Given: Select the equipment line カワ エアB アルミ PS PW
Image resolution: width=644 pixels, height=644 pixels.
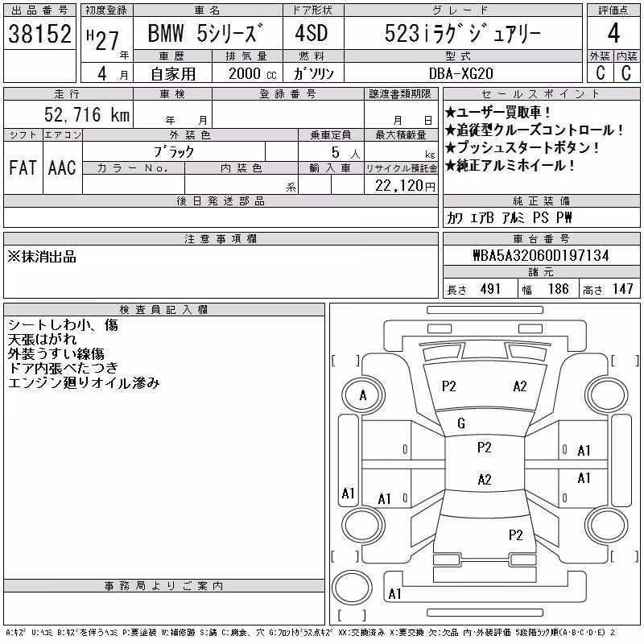Looking at the screenshot, I should tap(509, 217).
